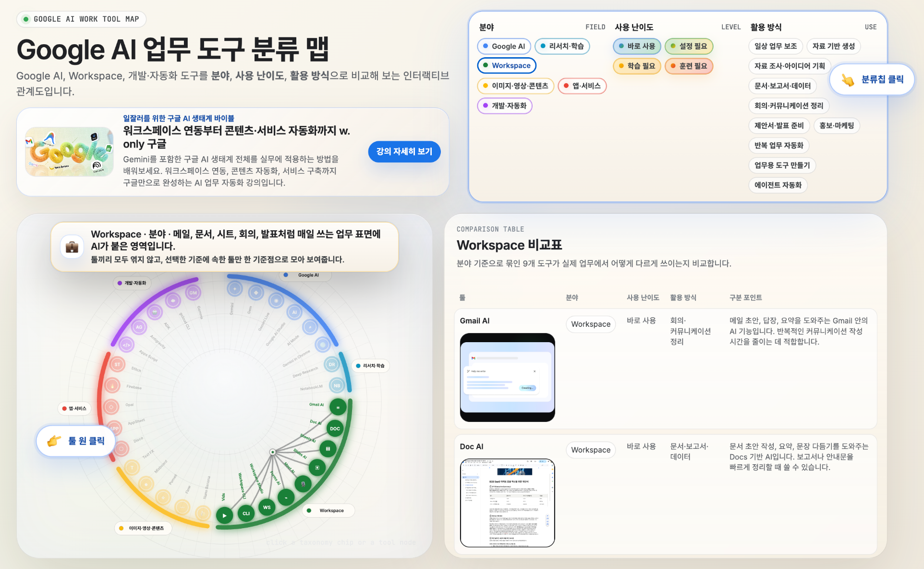
Task: Select the Slides AI node
Action: 317,467
